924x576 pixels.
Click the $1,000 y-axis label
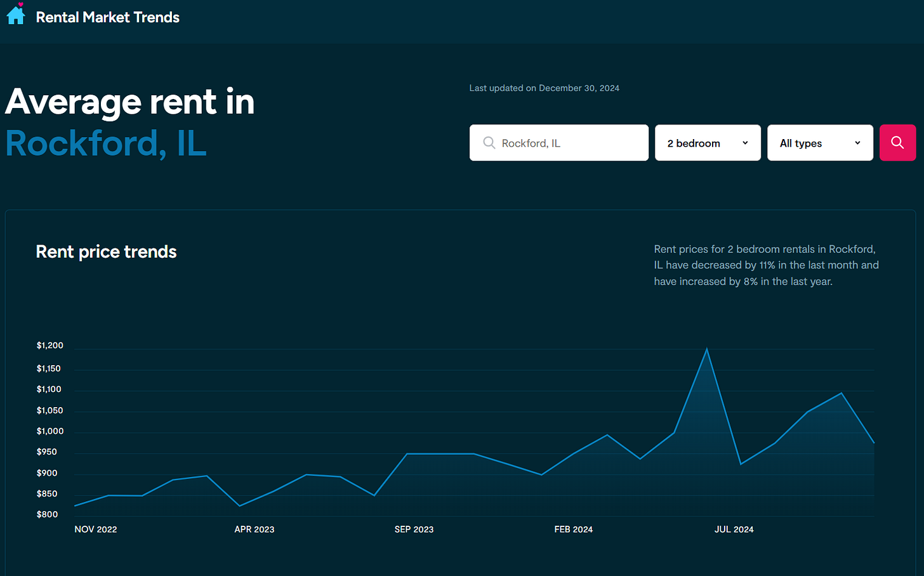[50, 431]
